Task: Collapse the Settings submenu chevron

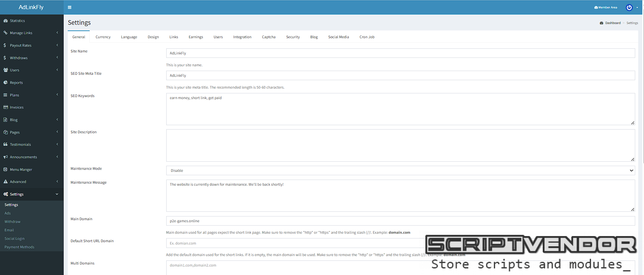Action: coord(57,194)
